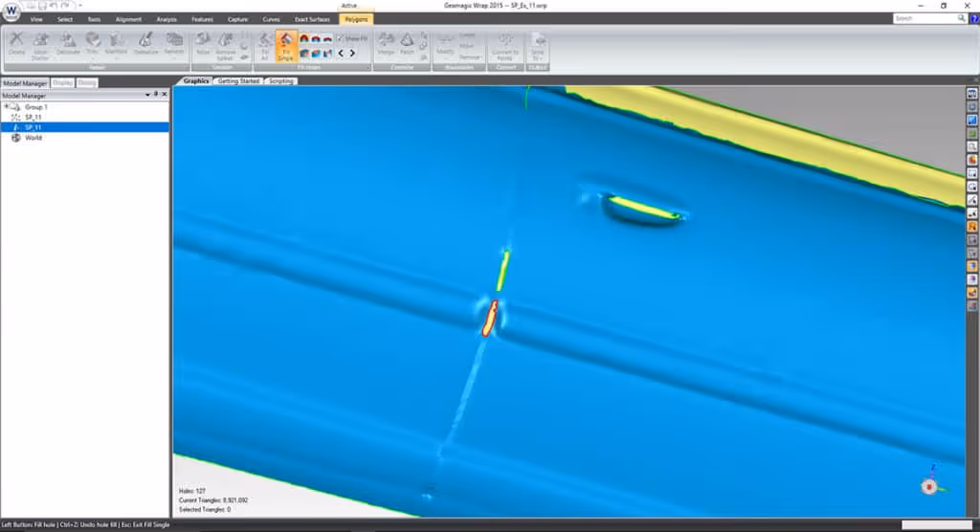The height and width of the screenshot is (532, 980).
Task: Click the Save icon in quick access toolbar
Action: tap(42, 6)
